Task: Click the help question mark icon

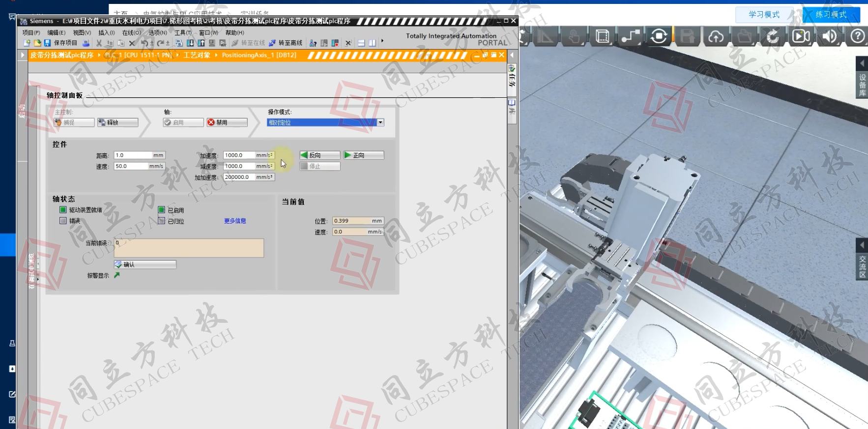Action: pos(857,36)
